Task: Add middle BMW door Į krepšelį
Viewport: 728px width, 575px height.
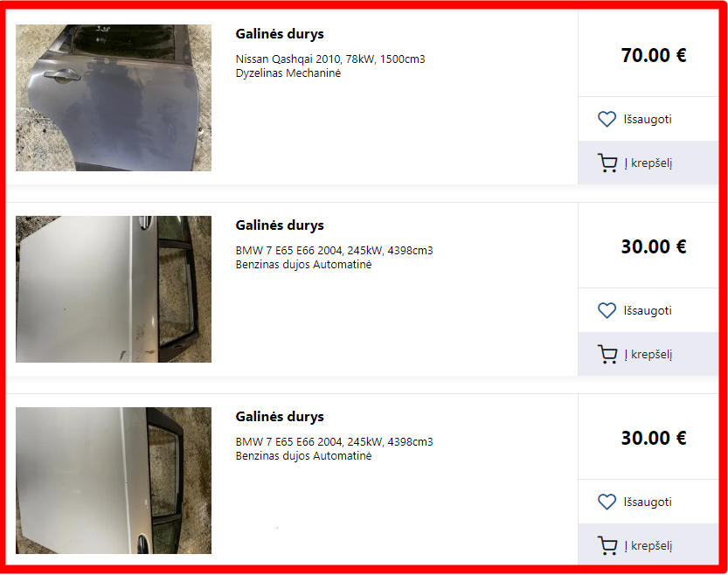Action: tap(648, 354)
